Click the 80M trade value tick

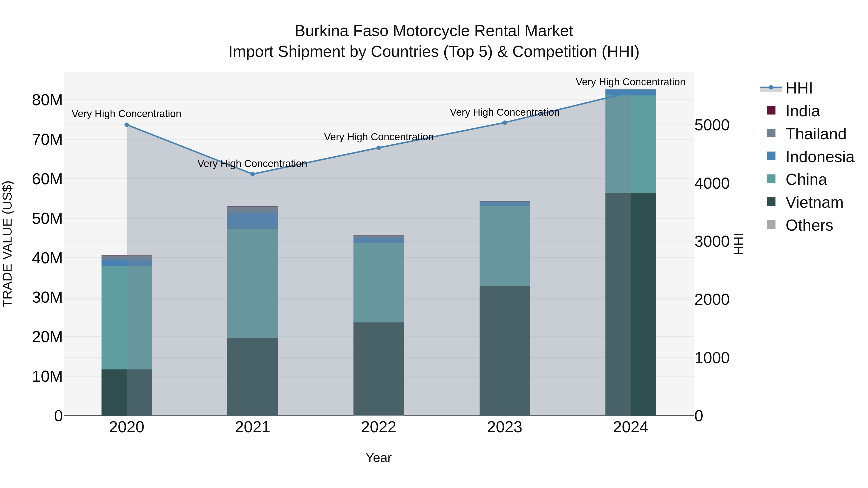pyautogui.click(x=47, y=100)
